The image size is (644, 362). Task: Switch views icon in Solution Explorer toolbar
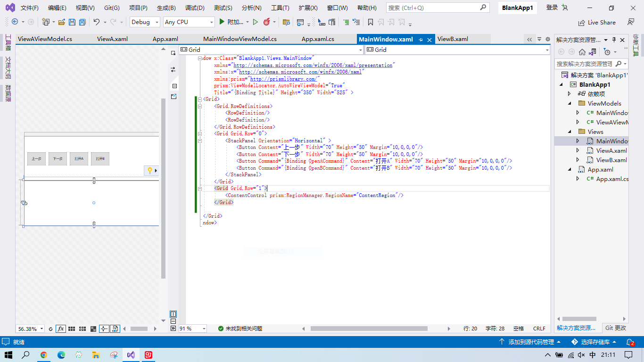click(x=593, y=52)
